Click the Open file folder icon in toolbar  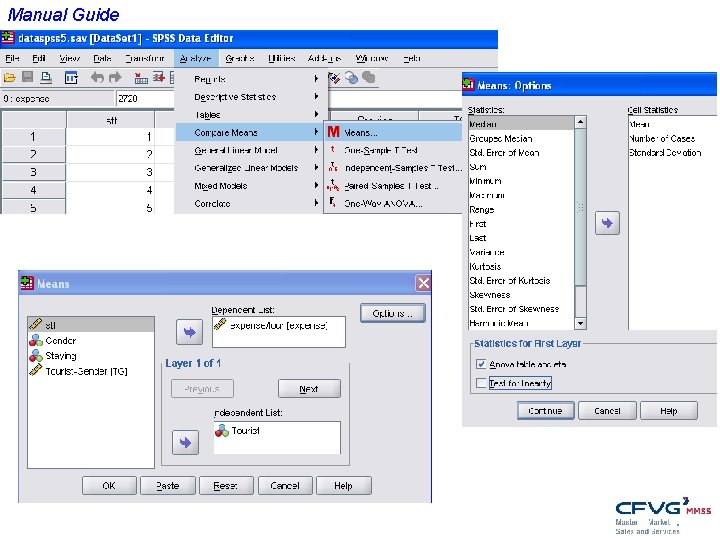coord(10,78)
